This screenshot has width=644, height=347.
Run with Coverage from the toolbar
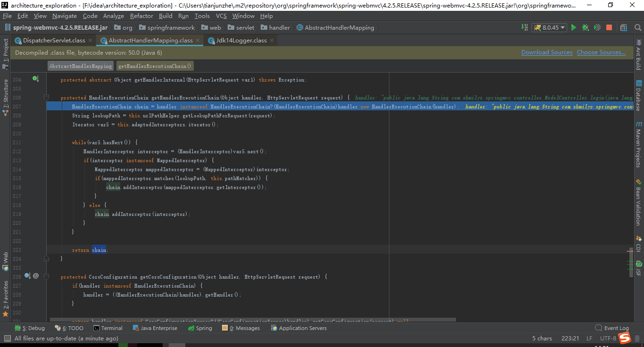click(x=597, y=27)
